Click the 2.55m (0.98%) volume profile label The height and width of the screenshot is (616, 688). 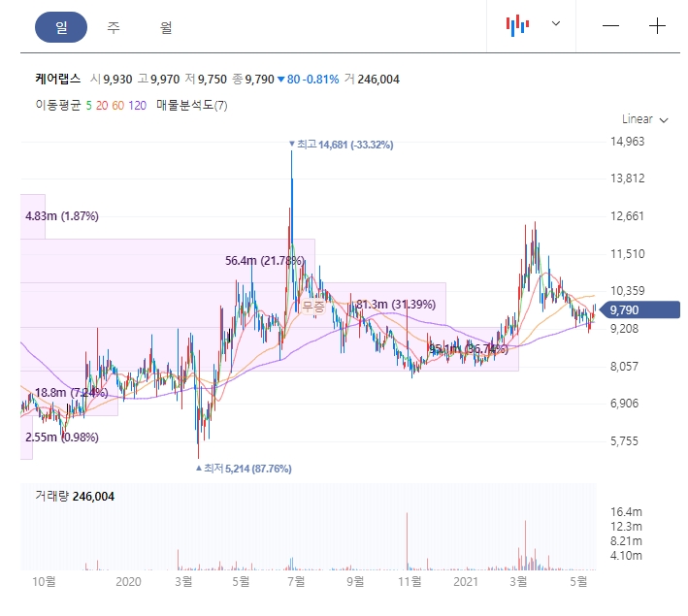62,437
